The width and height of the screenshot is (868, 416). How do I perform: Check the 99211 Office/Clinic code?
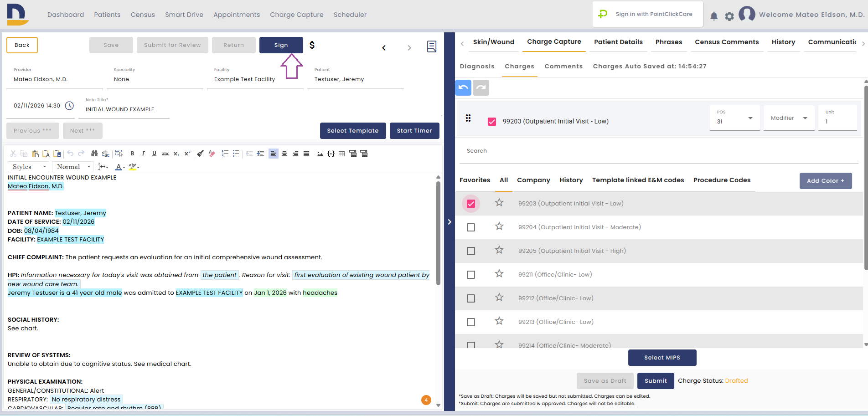471,275
